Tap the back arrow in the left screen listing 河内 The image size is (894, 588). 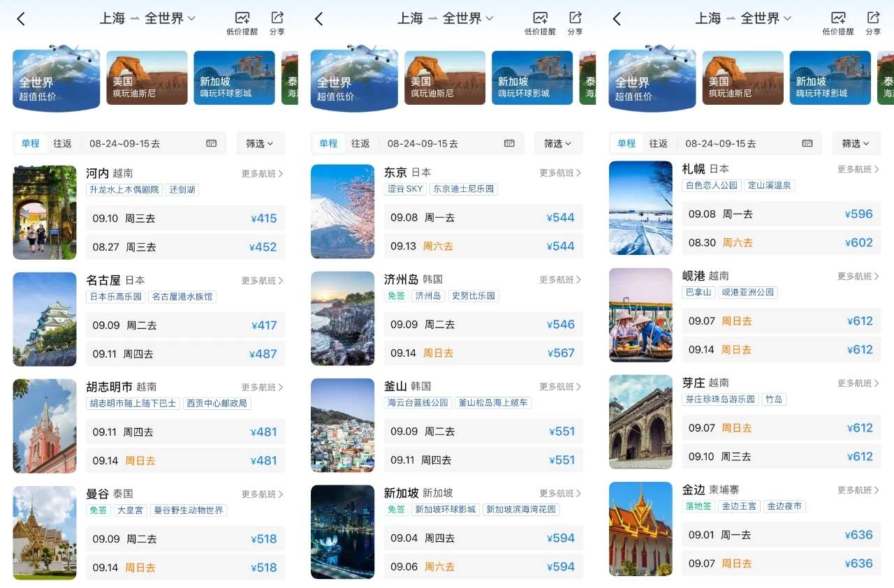21,19
